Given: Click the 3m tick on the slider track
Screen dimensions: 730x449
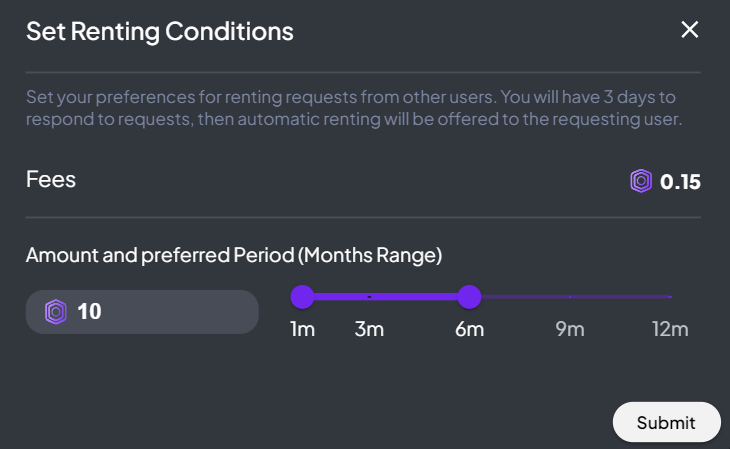Looking at the screenshot, I should (370, 297).
